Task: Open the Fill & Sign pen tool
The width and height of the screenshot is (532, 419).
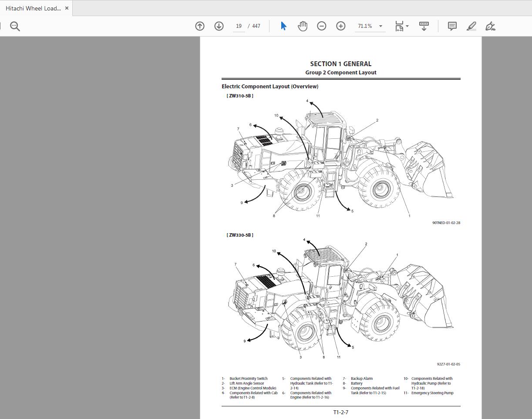Action: 490,27
